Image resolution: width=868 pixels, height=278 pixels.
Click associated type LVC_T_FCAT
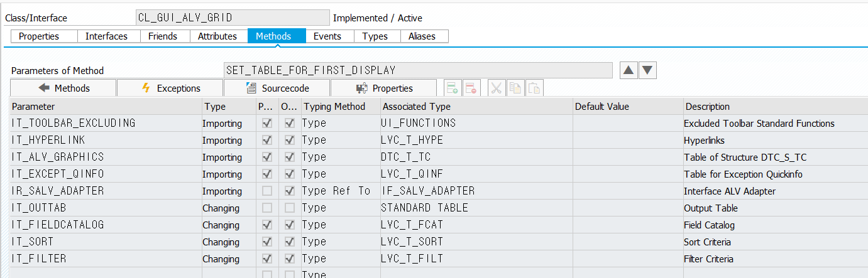point(476,225)
